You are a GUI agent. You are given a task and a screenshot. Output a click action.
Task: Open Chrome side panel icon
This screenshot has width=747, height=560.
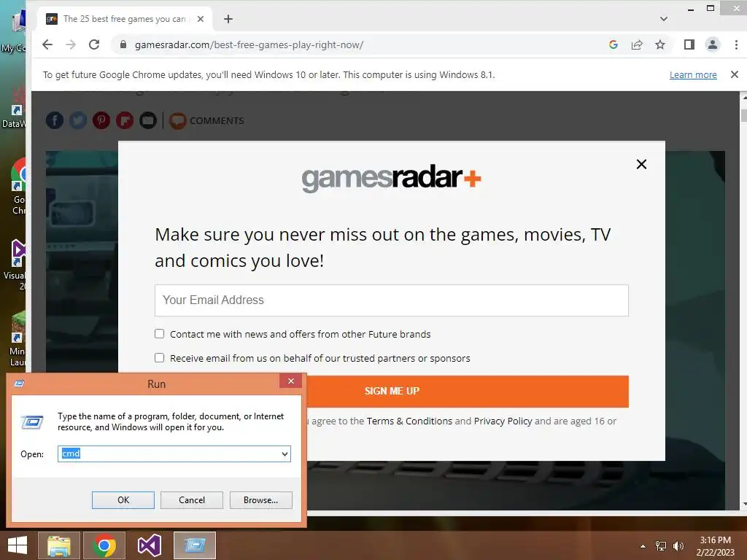pos(689,44)
